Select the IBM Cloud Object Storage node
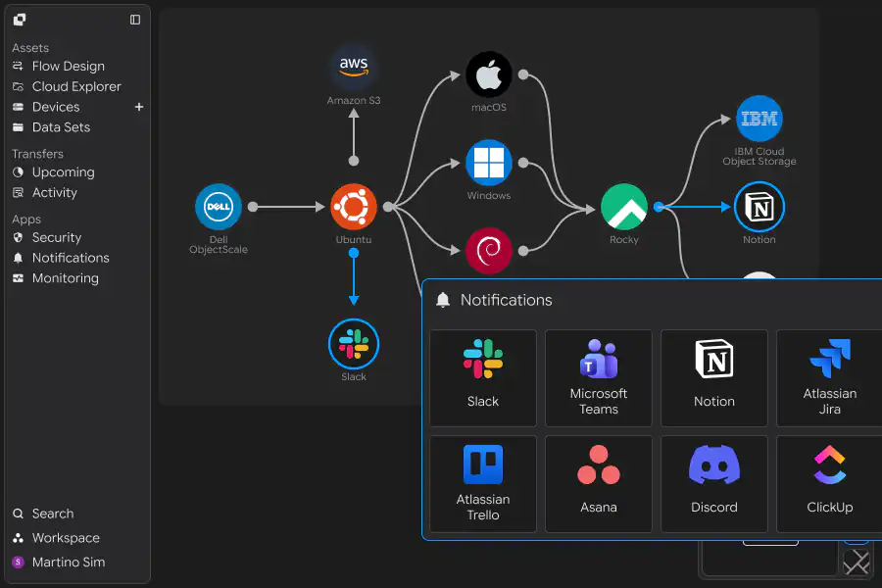 [x=759, y=119]
